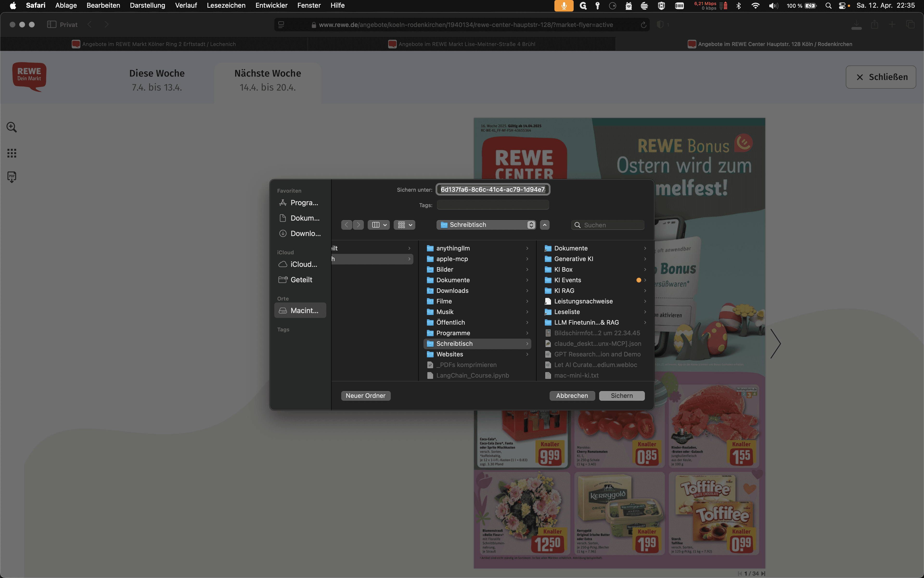The height and width of the screenshot is (578, 924).
Task: Open the column view mode dropdown
Action: [379, 225]
